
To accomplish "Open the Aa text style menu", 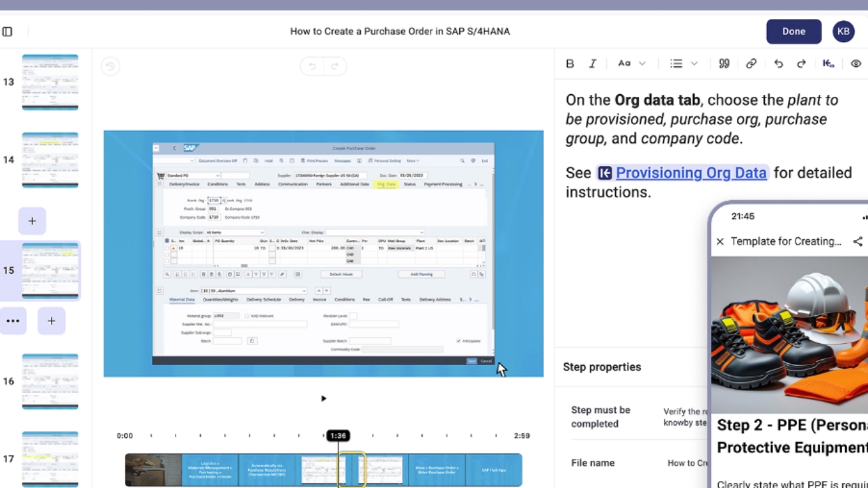I will [631, 63].
